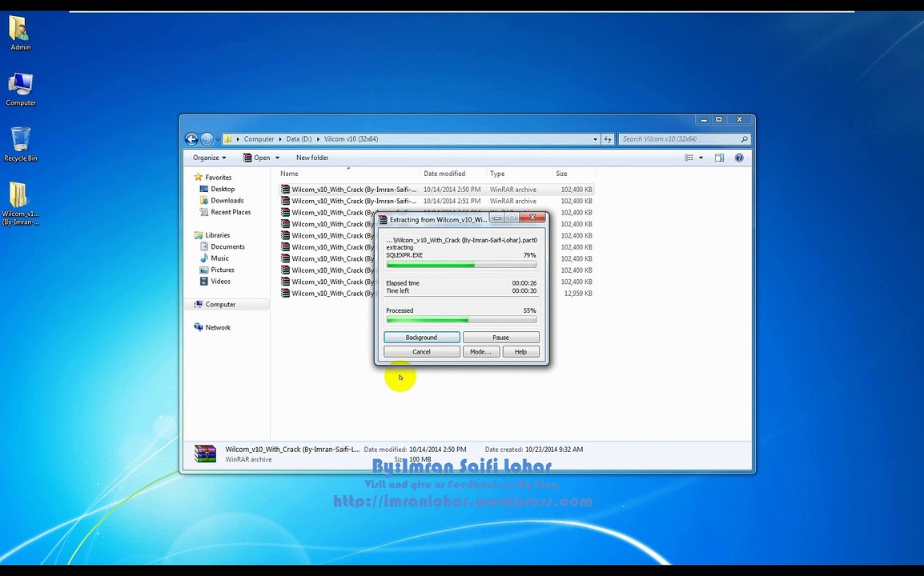Select the file modified 10/14/2014 2:51 PM
924x576 pixels.
[436, 201]
